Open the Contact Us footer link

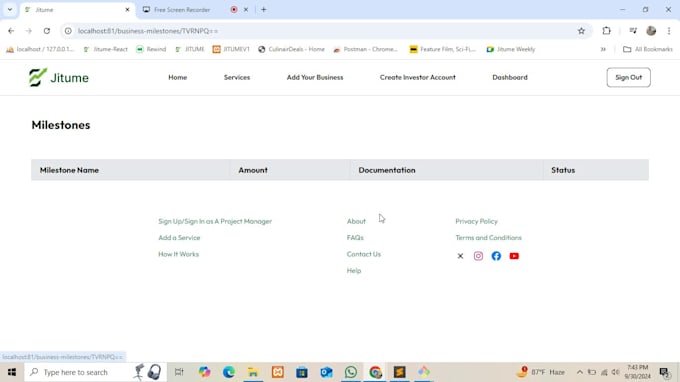click(x=363, y=254)
